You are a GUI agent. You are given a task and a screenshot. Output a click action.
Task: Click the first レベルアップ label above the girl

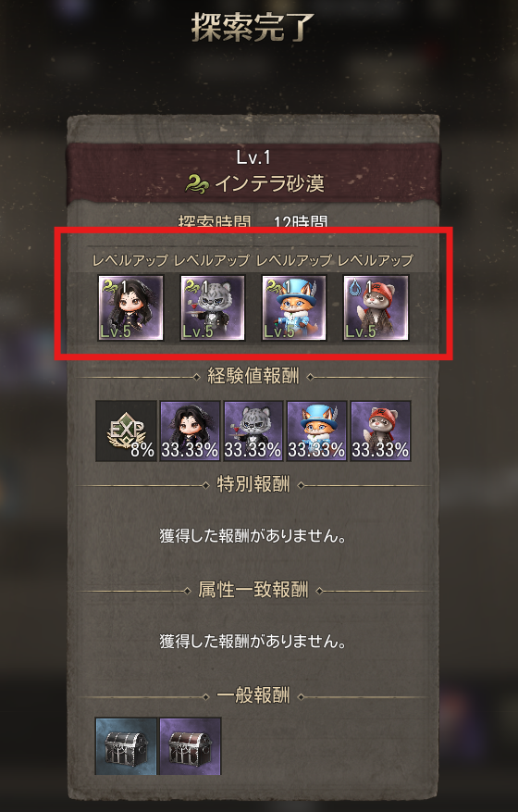coord(129,260)
